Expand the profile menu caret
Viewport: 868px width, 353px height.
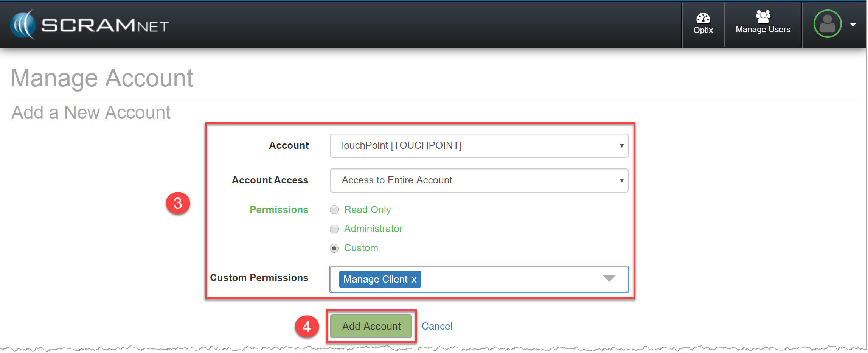[853, 25]
